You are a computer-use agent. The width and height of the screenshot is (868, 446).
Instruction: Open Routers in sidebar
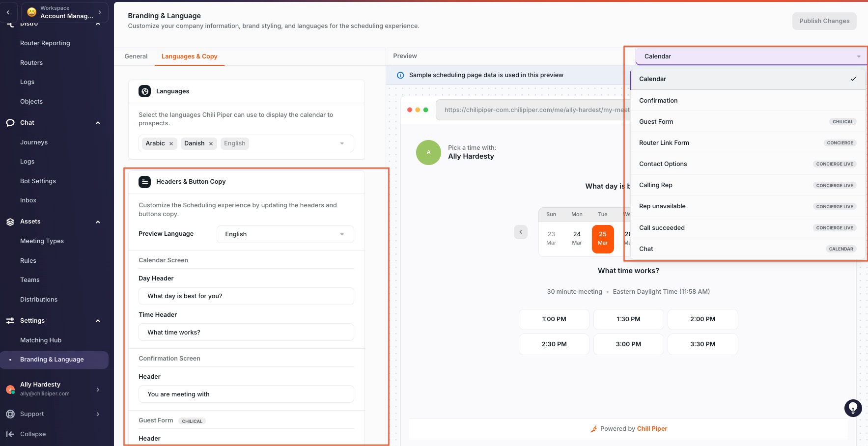(31, 63)
